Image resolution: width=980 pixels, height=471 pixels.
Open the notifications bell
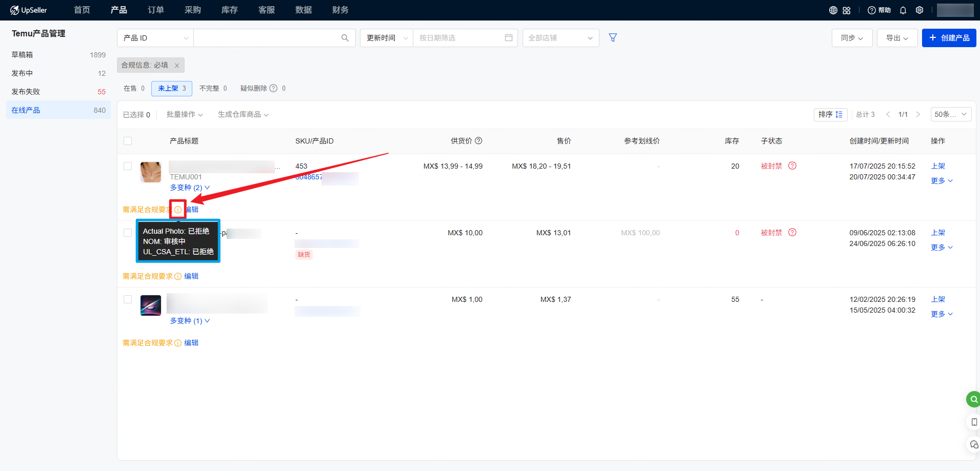tap(903, 10)
